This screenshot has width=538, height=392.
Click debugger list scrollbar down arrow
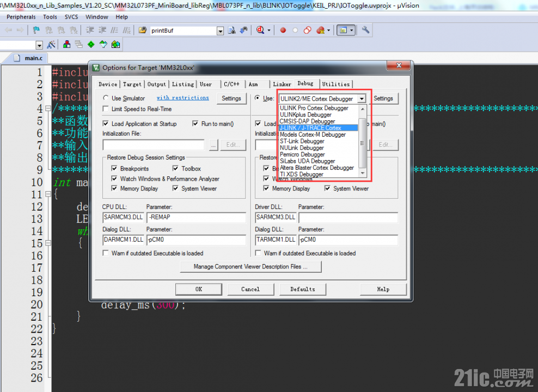(x=362, y=174)
